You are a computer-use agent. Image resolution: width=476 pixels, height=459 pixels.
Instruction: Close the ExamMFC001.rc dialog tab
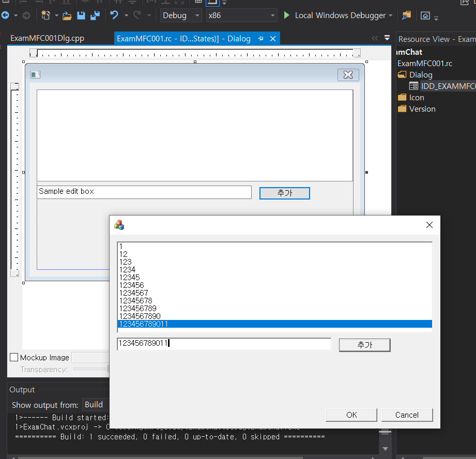273,39
